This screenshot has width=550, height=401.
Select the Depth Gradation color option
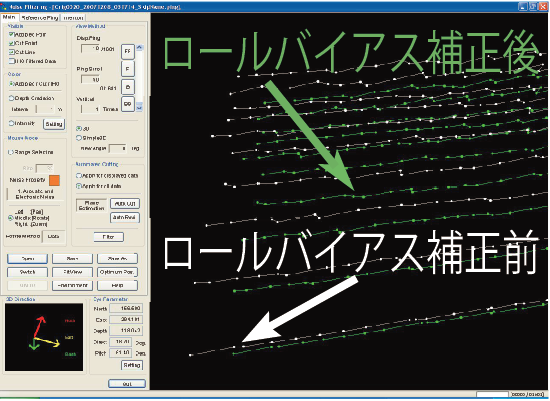(11, 98)
